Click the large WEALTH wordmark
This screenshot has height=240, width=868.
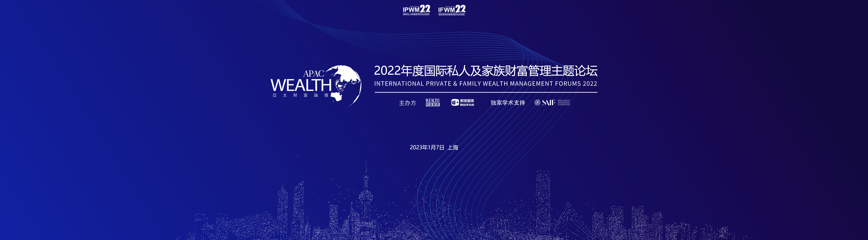(301, 85)
